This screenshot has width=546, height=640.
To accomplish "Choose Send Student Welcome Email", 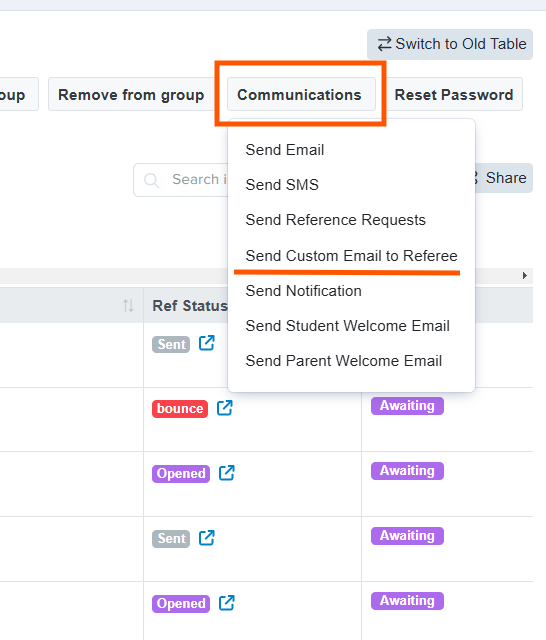I will (x=348, y=326).
